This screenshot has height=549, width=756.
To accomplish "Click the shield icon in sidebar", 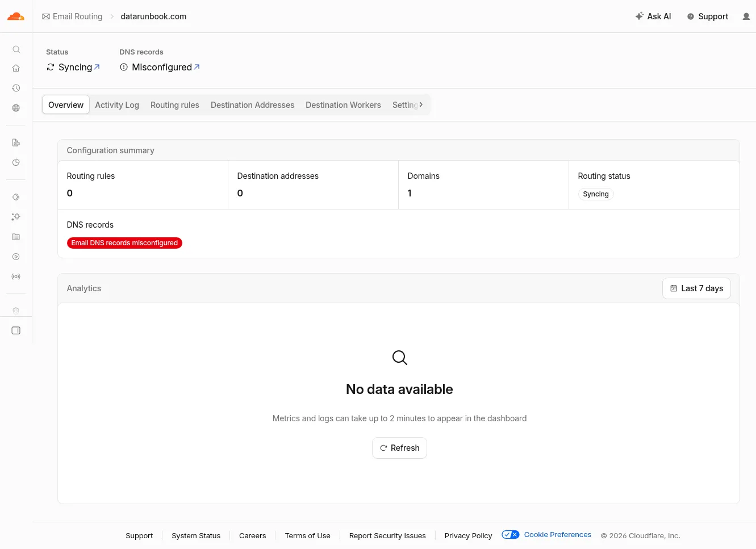I will (x=16, y=311).
